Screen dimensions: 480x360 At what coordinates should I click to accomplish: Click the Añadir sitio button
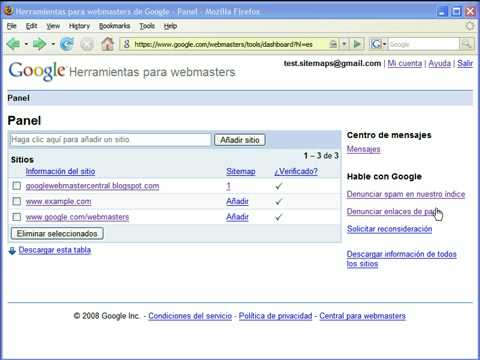point(240,140)
